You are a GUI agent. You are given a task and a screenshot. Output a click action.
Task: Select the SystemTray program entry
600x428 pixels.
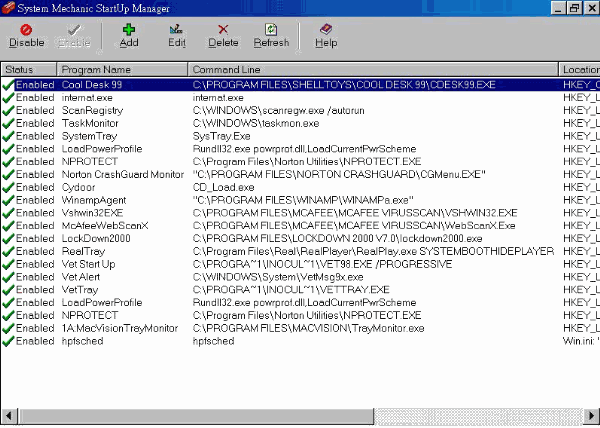tap(89, 136)
